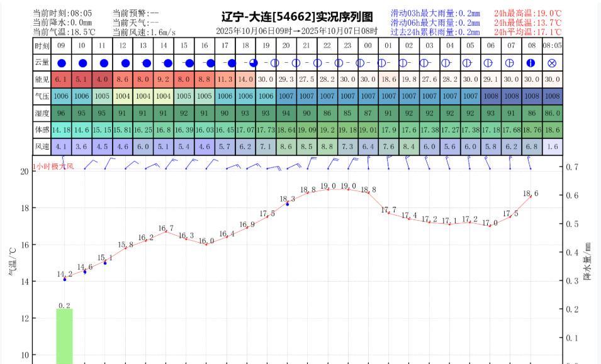Click the wind barb in the hour 00 column
Viewport: 601px width, 364px height.
(369, 163)
